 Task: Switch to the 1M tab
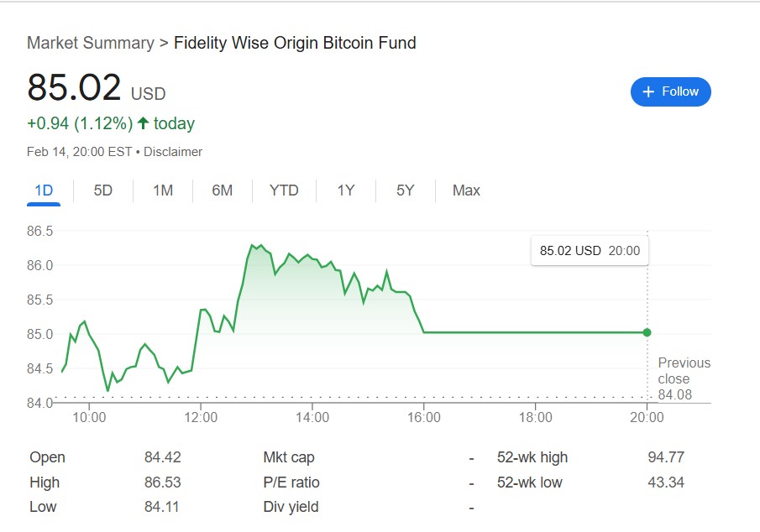(163, 190)
